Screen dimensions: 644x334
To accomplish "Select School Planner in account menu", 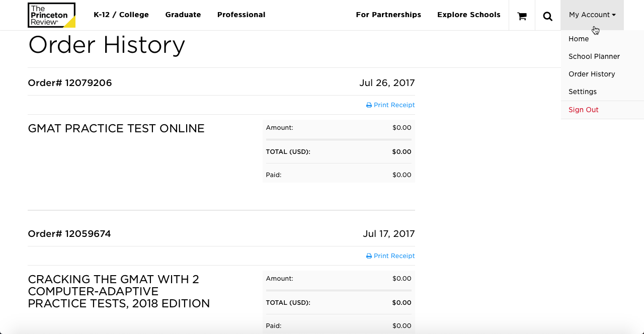I will click(x=594, y=56).
